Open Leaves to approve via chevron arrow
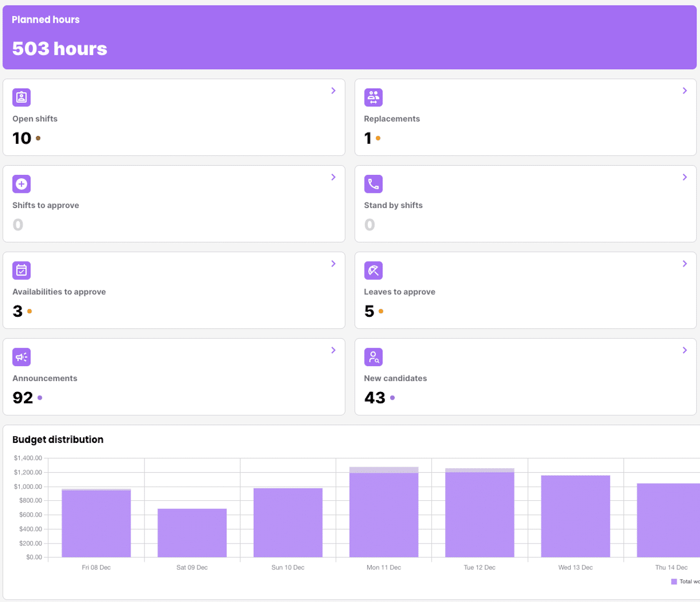This screenshot has width=700, height=602. coord(685,263)
